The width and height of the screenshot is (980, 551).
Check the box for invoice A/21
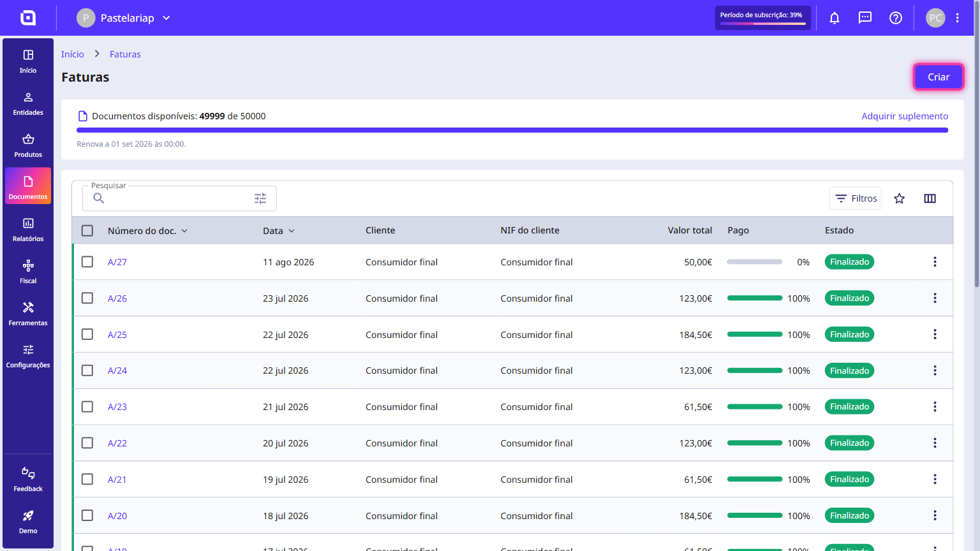click(87, 479)
